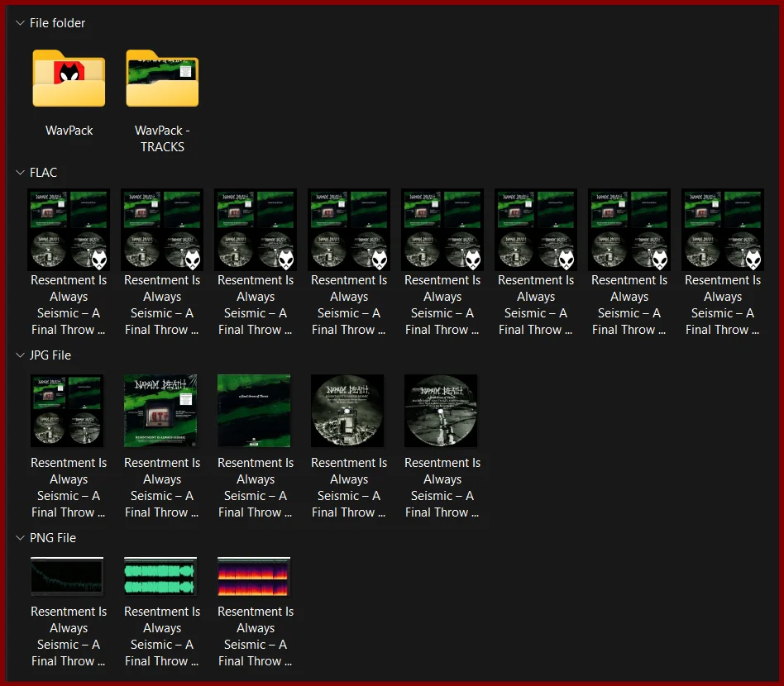
Task: Select the File folder group header label
Action: [58, 23]
